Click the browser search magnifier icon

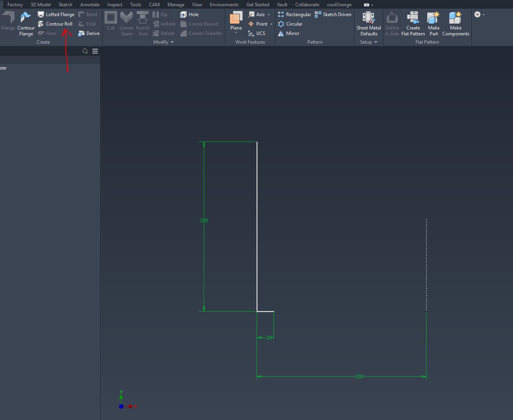click(85, 51)
